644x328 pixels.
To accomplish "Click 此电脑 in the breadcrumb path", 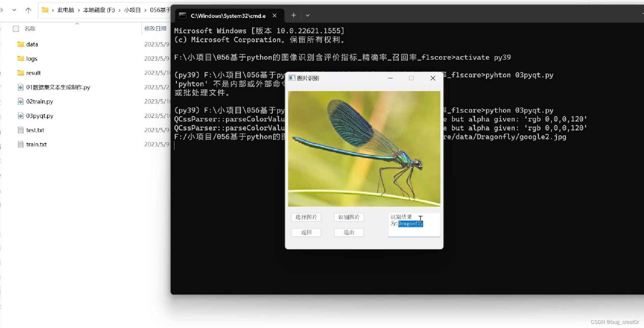I will coord(66,10).
